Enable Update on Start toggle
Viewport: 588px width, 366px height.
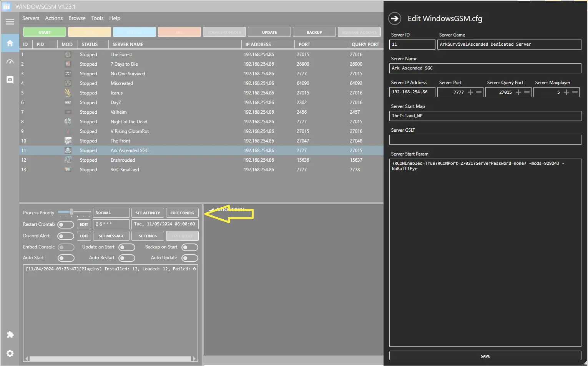pyautogui.click(x=127, y=247)
